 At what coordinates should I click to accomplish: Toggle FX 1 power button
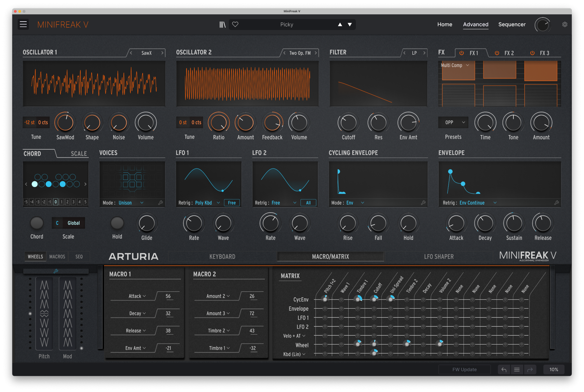[x=461, y=53]
